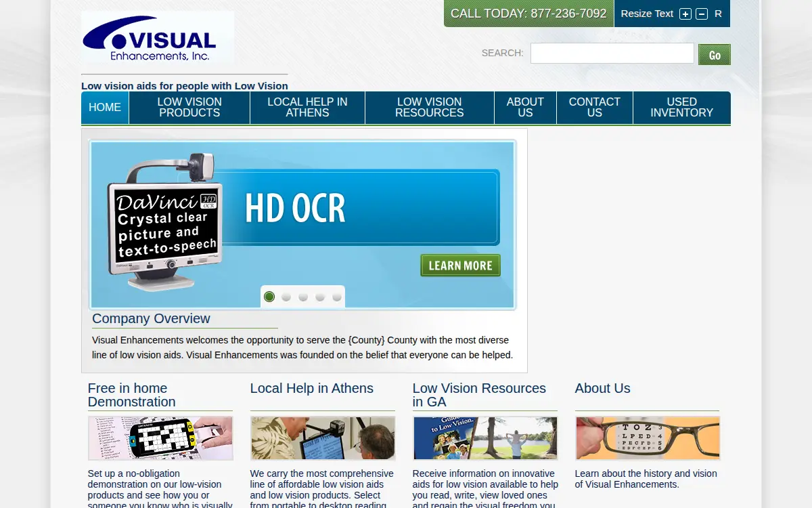Open Low Vision Products menu

point(189,108)
